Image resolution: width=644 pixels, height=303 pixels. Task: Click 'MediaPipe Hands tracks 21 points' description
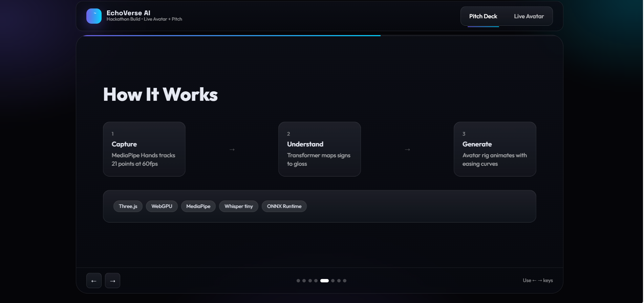(144, 160)
